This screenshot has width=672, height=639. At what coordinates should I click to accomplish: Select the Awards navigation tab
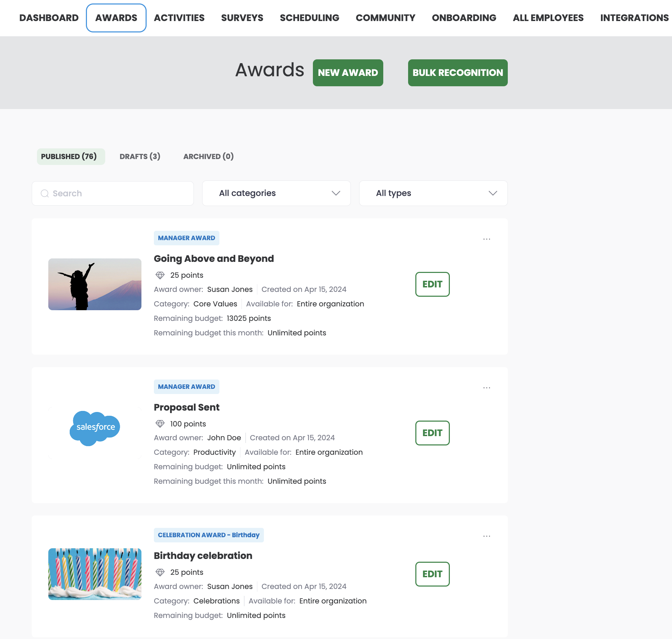(x=116, y=18)
